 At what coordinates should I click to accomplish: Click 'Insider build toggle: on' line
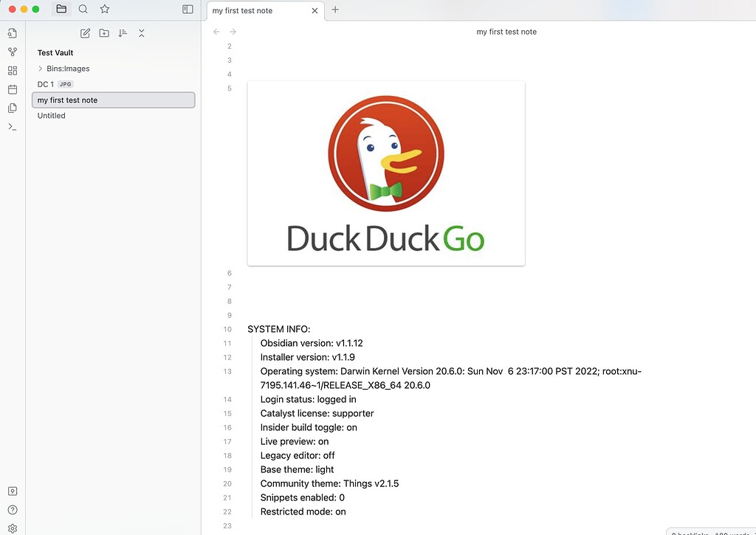[309, 427]
